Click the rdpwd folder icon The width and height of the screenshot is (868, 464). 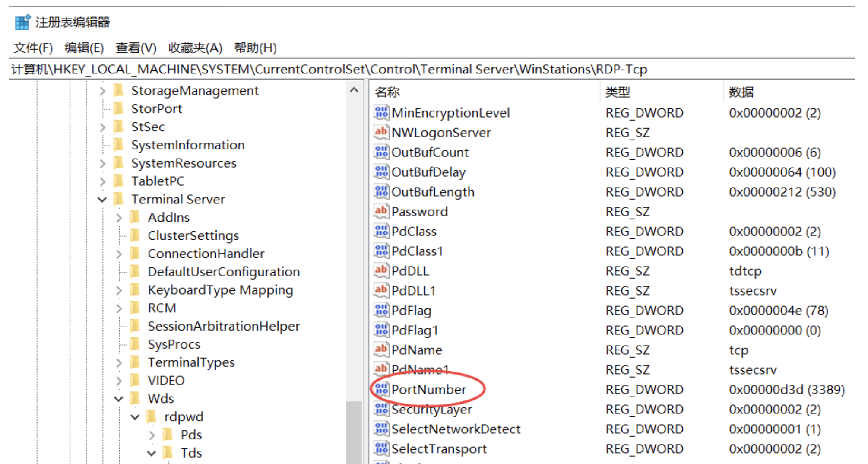[152, 416]
